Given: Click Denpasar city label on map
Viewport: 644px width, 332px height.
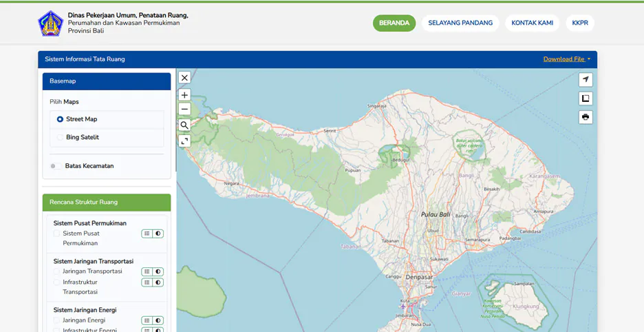Looking at the screenshot, I should (x=419, y=278).
